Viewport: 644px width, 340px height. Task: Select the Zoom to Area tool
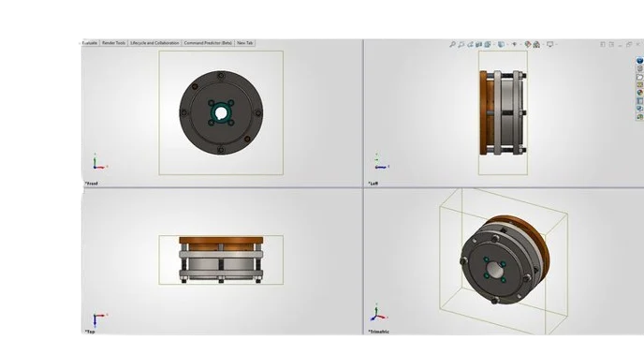pos(461,44)
